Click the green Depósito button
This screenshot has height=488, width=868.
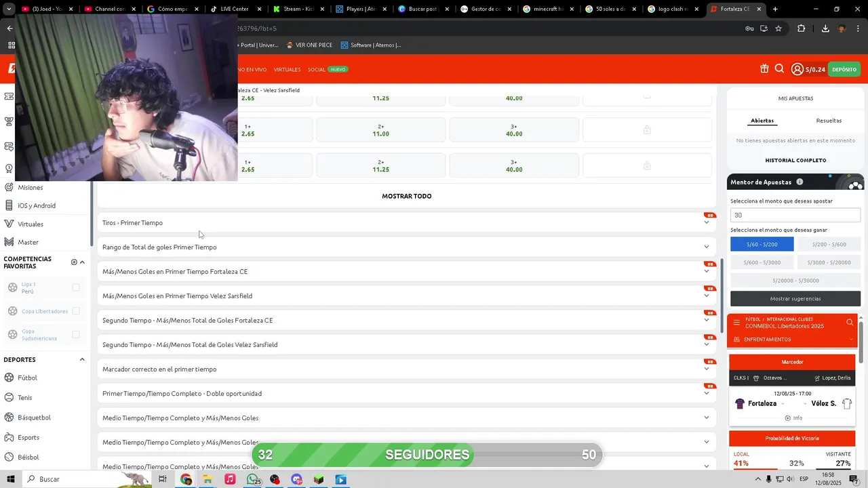click(x=844, y=69)
